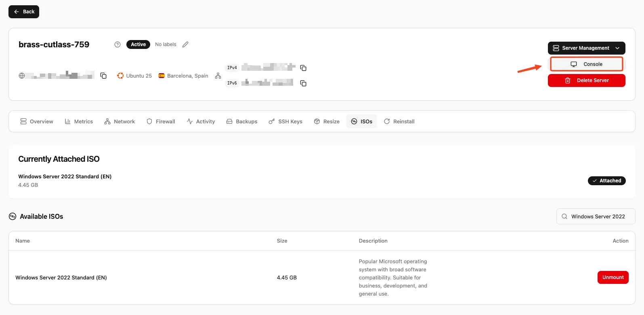
Task: Open the Resize tab
Action: click(x=327, y=121)
